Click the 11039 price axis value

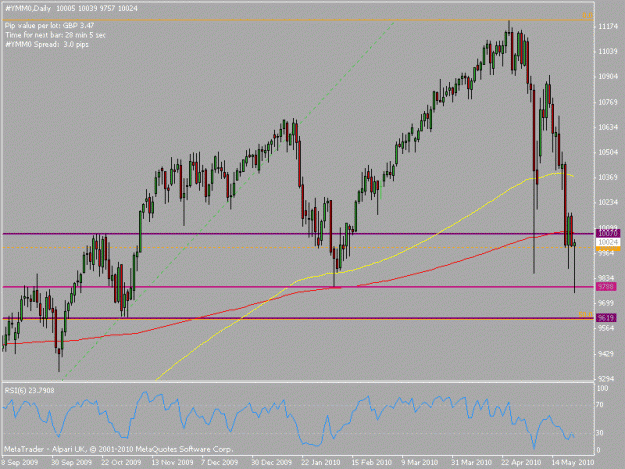coord(608,51)
